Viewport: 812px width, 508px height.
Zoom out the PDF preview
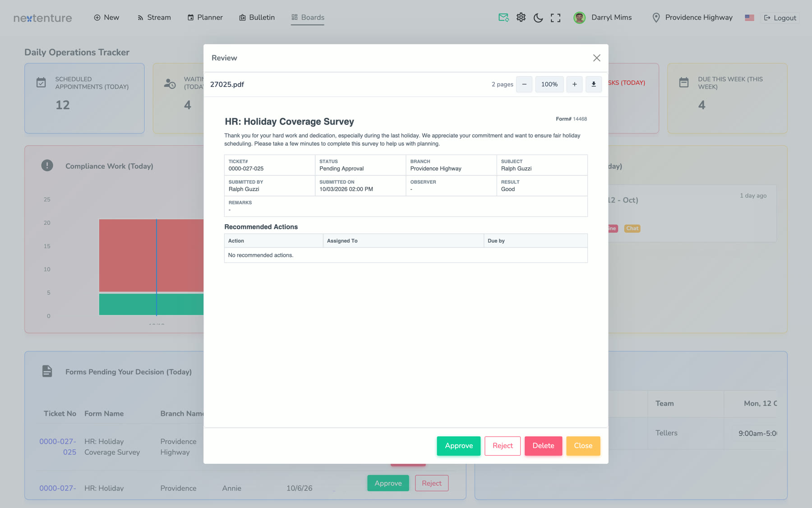click(x=524, y=84)
